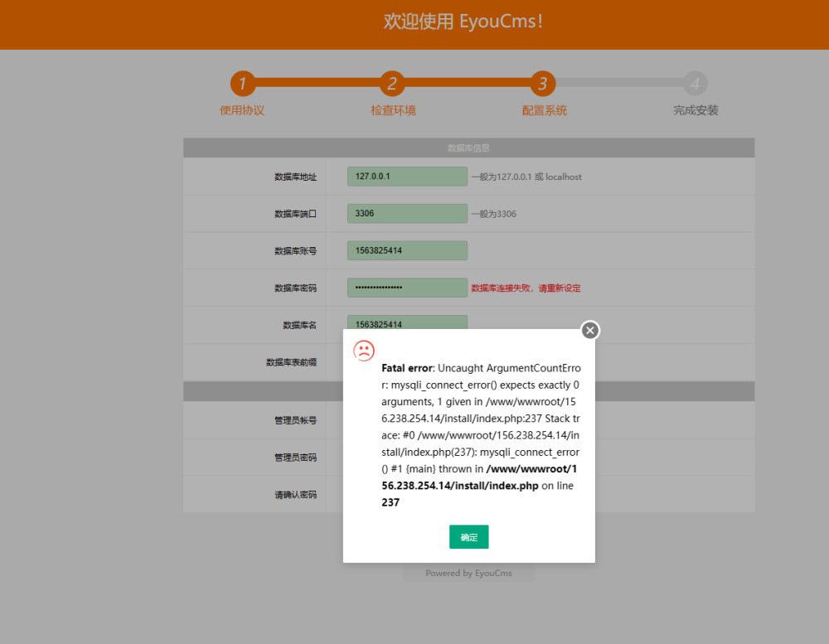Select step 3 circle 配置系统
This screenshot has height=644, width=829.
(543, 84)
